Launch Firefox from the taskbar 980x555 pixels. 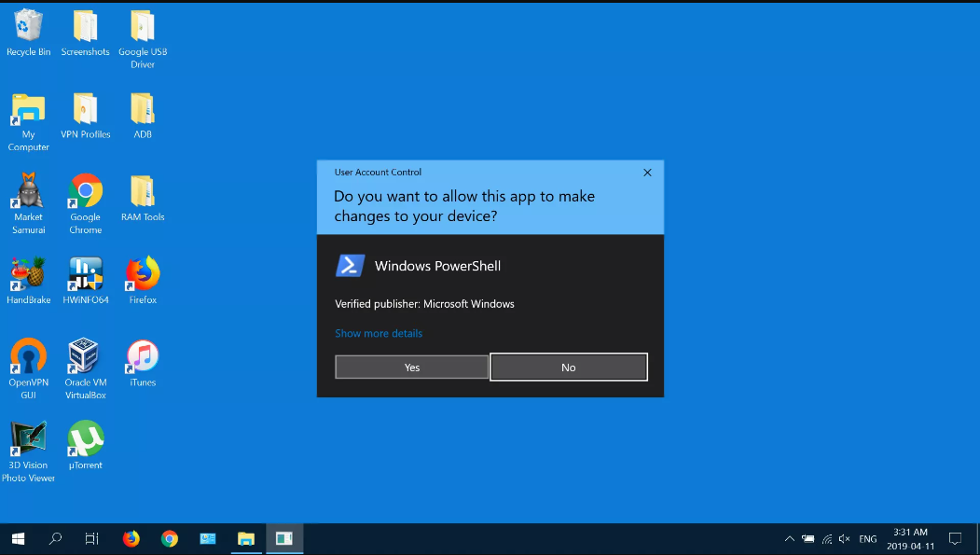pyautogui.click(x=131, y=539)
